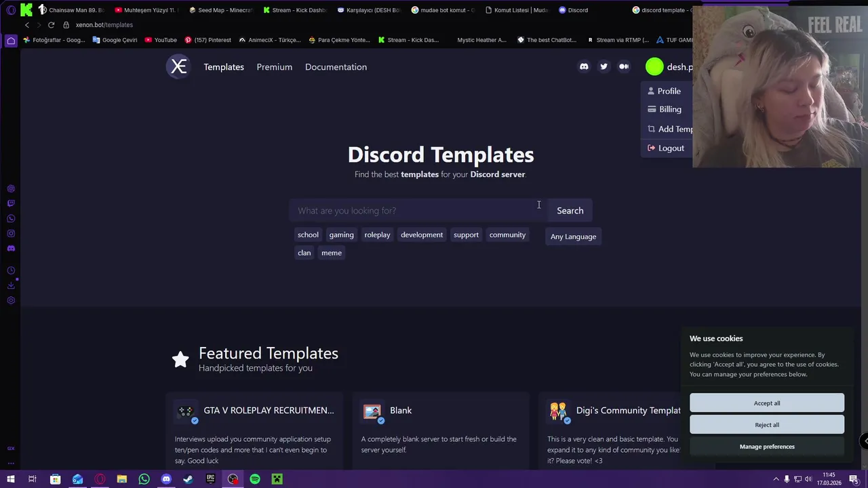Click the template search input field
868x488 pixels.
[x=418, y=211]
